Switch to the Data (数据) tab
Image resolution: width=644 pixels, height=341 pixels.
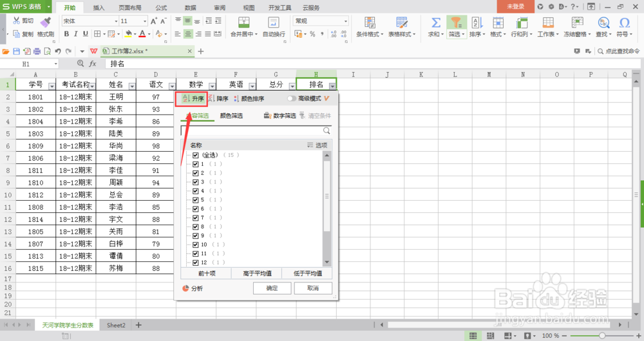(x=190, y=8)
